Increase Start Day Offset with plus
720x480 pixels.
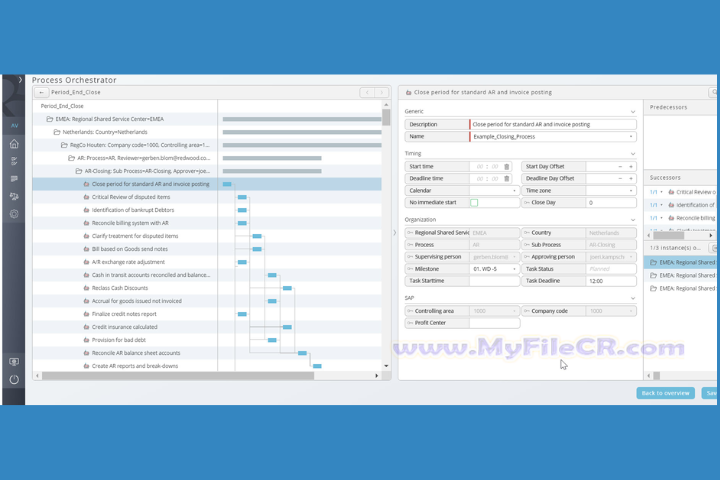631,167
